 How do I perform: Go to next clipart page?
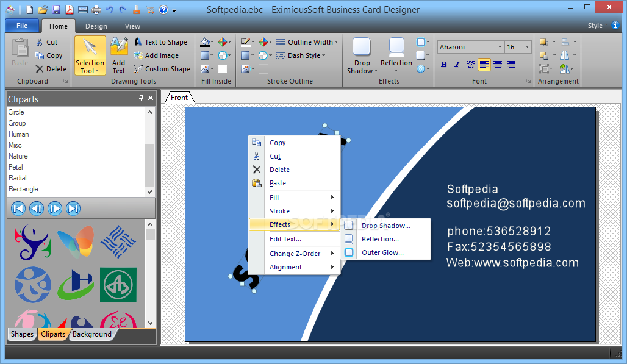pos(55,209)
